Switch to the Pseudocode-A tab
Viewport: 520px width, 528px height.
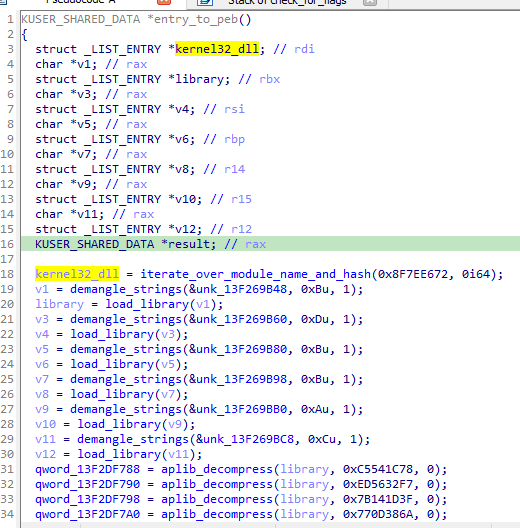(81, 2)
